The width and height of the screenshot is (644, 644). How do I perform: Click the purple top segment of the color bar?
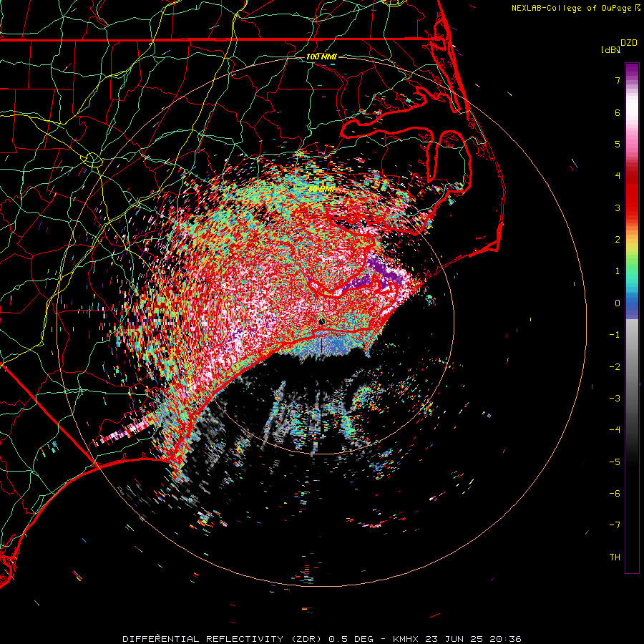(632, 70)
